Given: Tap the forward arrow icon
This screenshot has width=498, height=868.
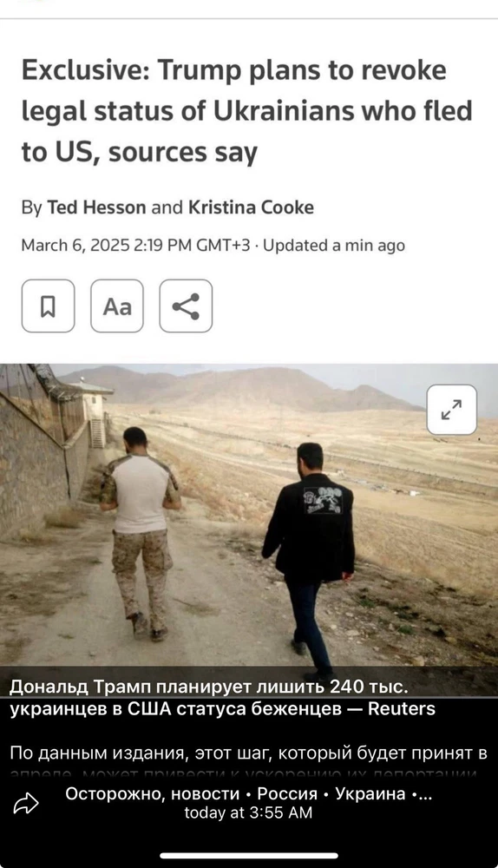Looking at the screenshot, I should tap(26, 804).
